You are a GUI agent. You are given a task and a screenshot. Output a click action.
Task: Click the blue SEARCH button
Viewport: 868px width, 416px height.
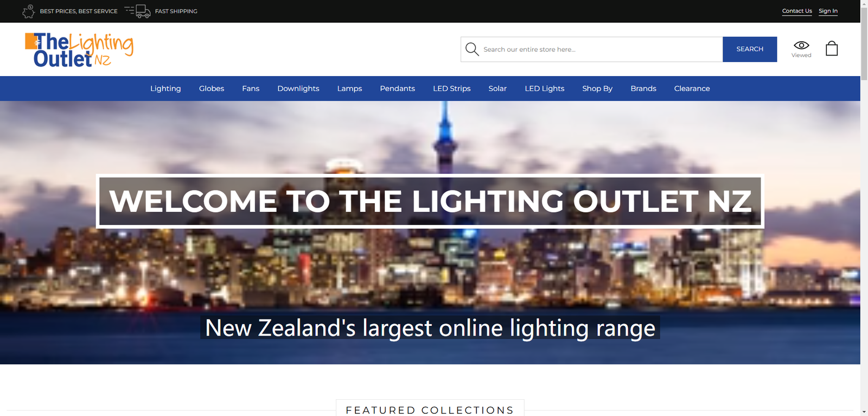coord(750,49)
